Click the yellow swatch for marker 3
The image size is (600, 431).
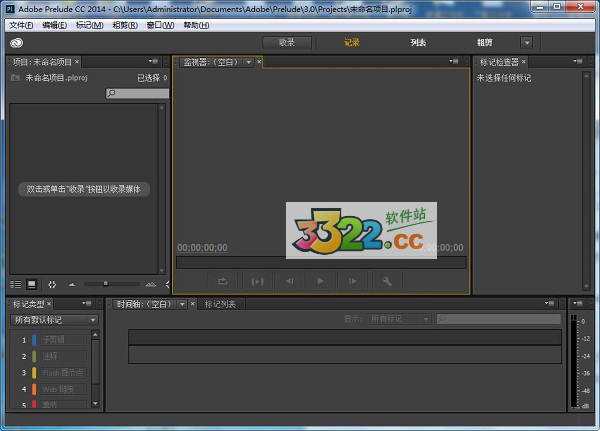[34, 372]
